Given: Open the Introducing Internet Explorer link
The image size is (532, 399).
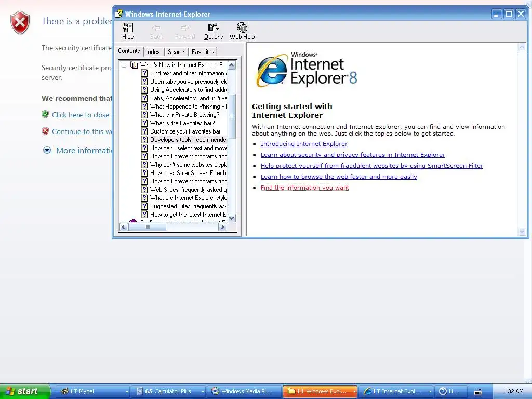Looking at the screenshot, I should point(304,144).
